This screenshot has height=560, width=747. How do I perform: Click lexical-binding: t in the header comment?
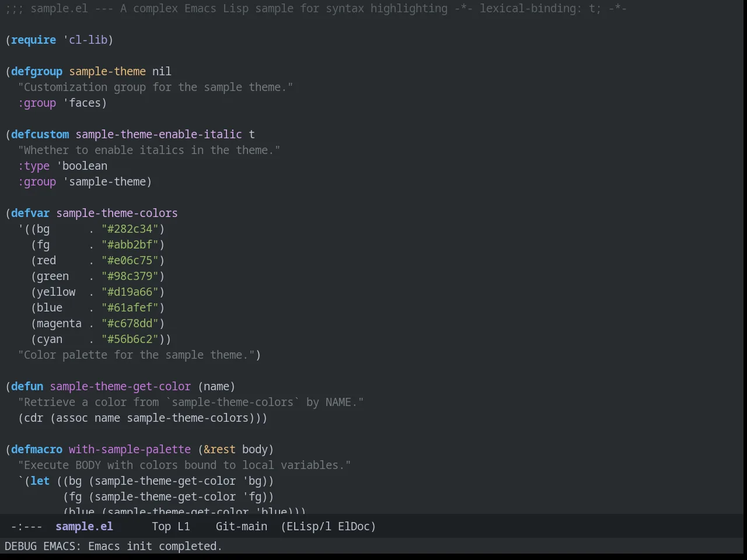540,8
